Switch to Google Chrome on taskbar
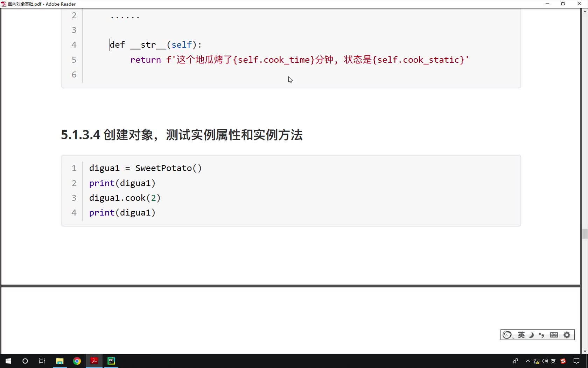This screenshot has height=368, width=588. coord(77,361)
